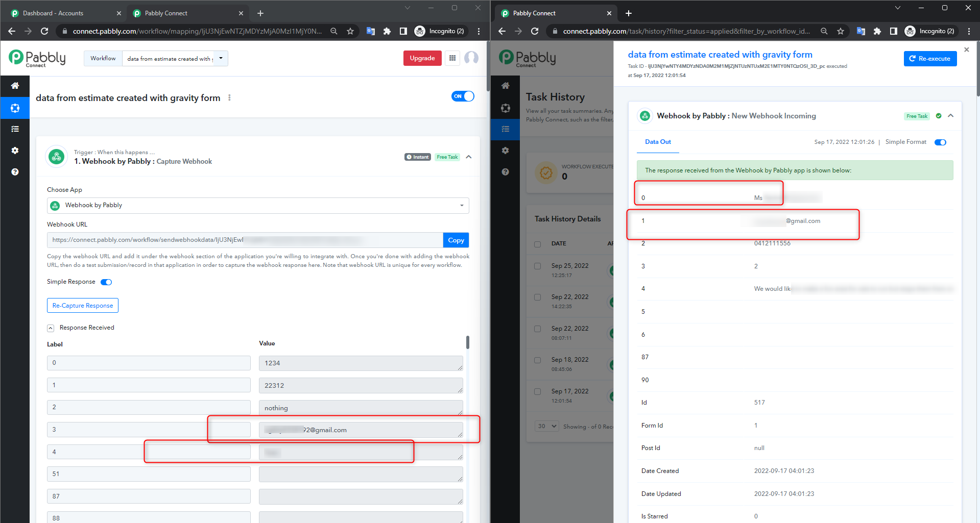Click Instant badge in trigger step
The width and height of the screenshot is (980, 523).
tap(418, 157)
